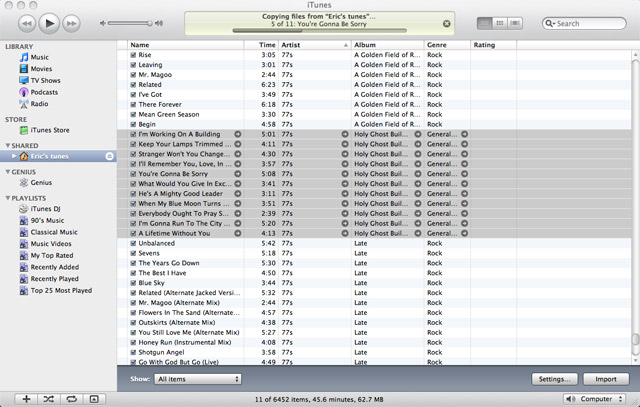Cancel the file copying progress

tap(447, 24)
